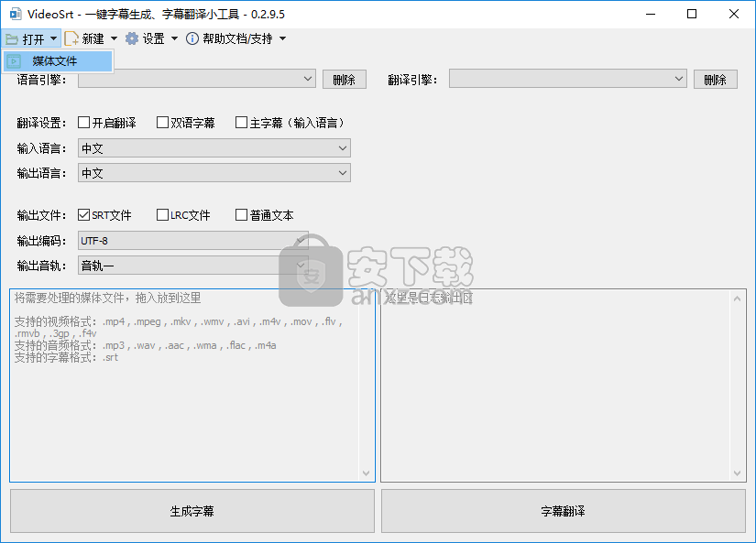Click the 生成字幕 button
756x543 pixels.
[x=192, y=511]
